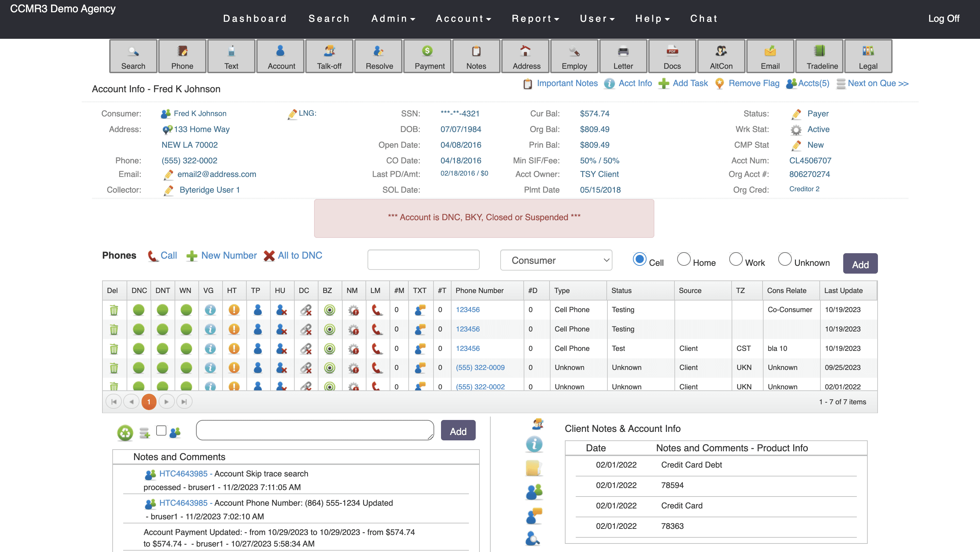Click the pencil icon next to Payer status
The height and width of the screenshot is (552, 980).
[x=796, y=114]
